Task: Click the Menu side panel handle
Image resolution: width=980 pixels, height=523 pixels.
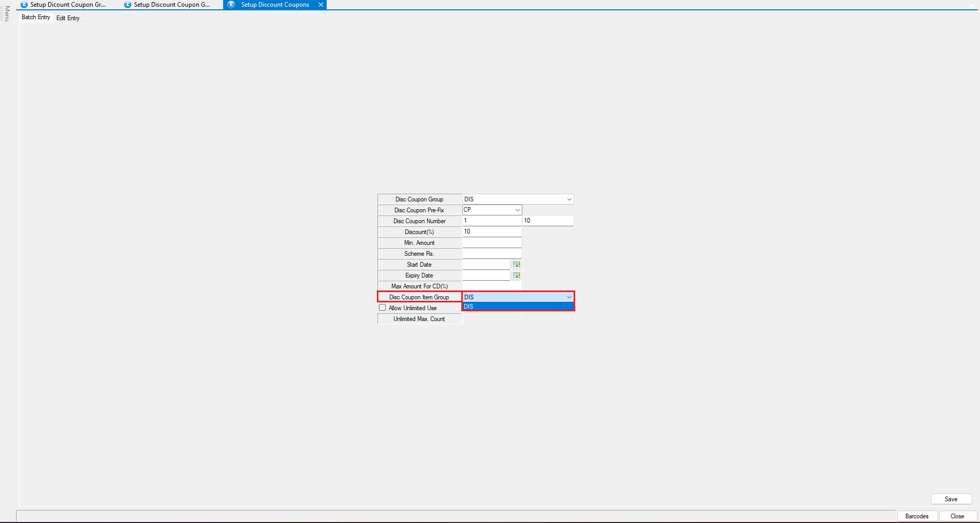Action: (x=7, y=13)
